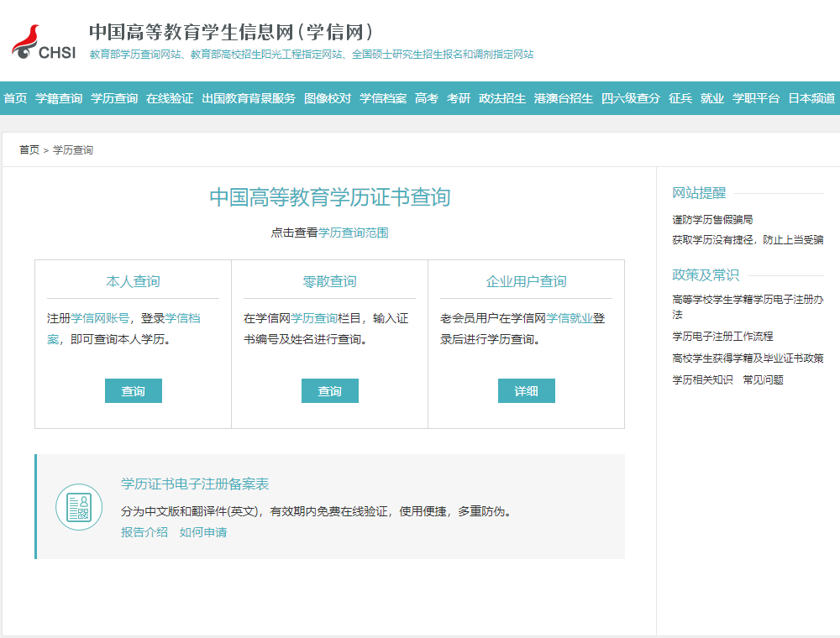Viewport: 840px width, 638px height.
Task: Click the 如何申请 link
Action: tap(203, 532)
